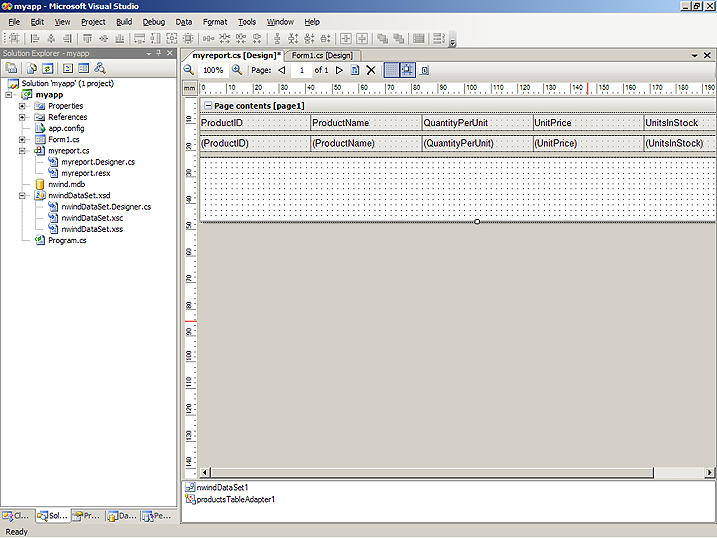Zoom in the report designer

[237, 70]
